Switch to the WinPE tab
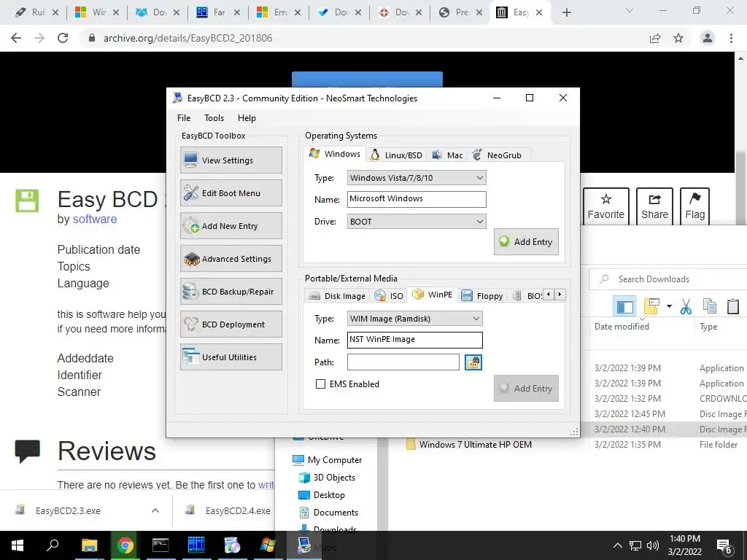Screen dimensions: 747x560 click(x=432, y=295)
